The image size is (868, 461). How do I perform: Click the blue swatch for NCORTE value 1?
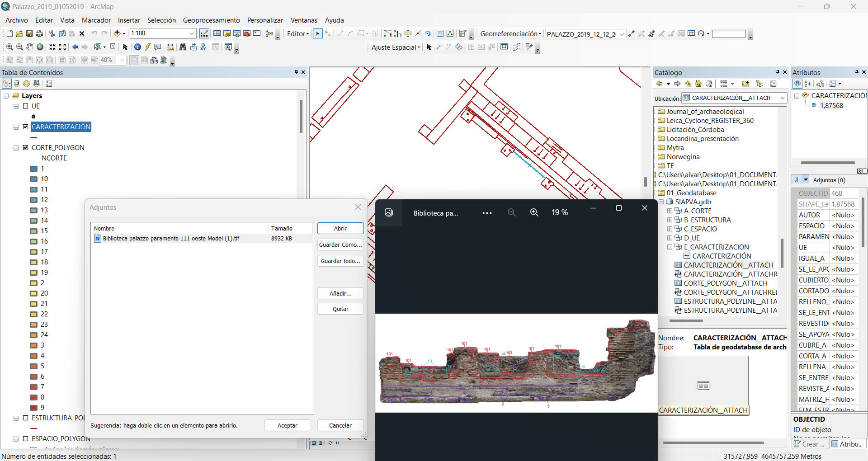33,169
